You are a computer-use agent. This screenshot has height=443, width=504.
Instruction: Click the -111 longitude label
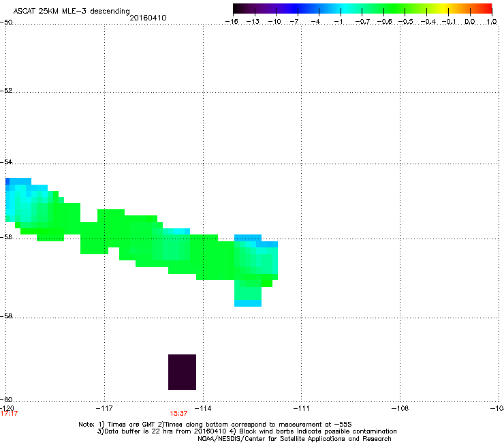tap(301, 408)
